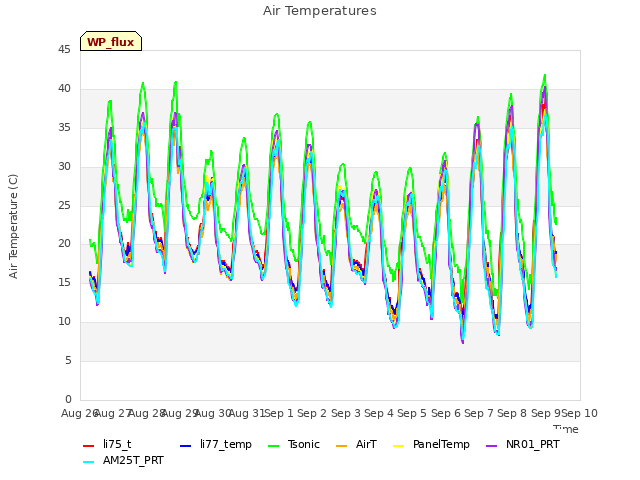Click the 25 y-axis tick label
This screenshot has height=480, width=640.
pos(64,205)
